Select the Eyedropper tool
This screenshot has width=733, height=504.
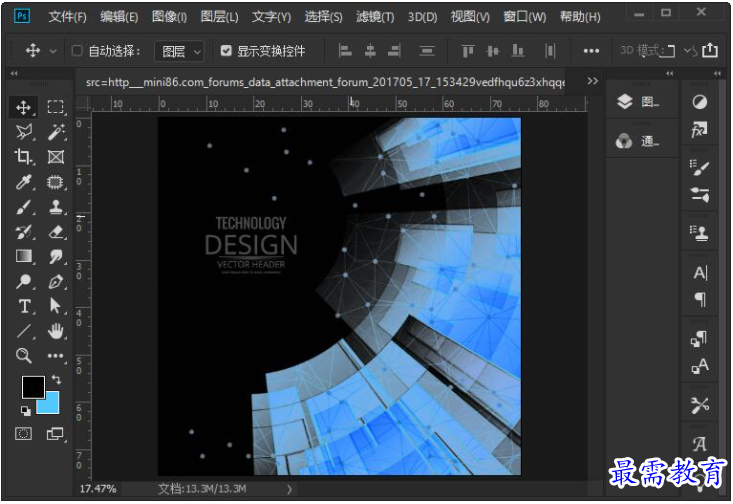click(x=23, y=181)
